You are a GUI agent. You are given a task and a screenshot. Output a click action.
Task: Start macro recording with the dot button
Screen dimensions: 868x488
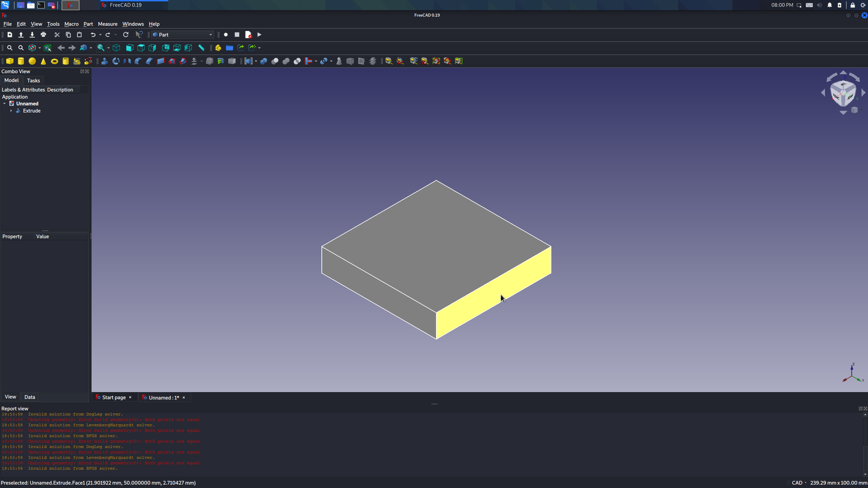coord(226,35)
